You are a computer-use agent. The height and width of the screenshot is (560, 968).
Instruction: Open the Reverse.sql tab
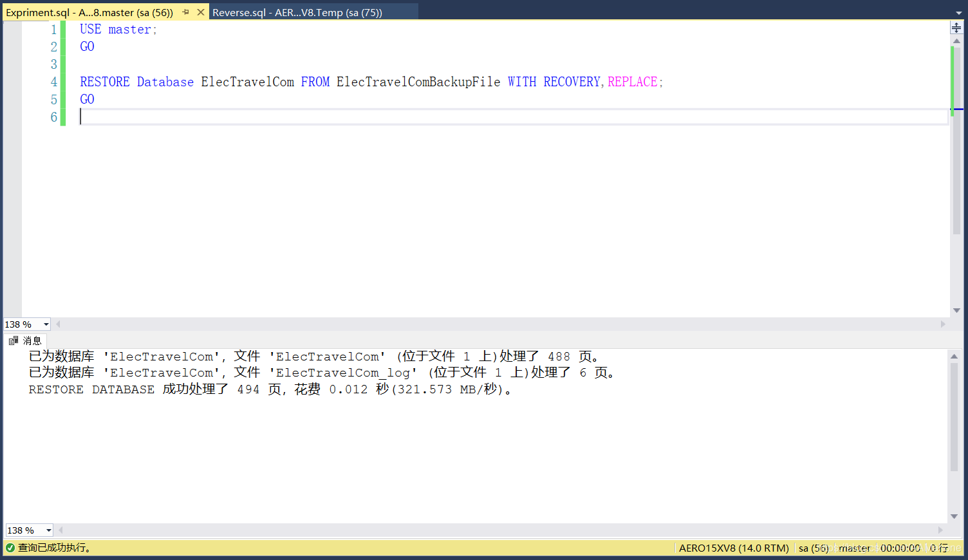point(297,12)
